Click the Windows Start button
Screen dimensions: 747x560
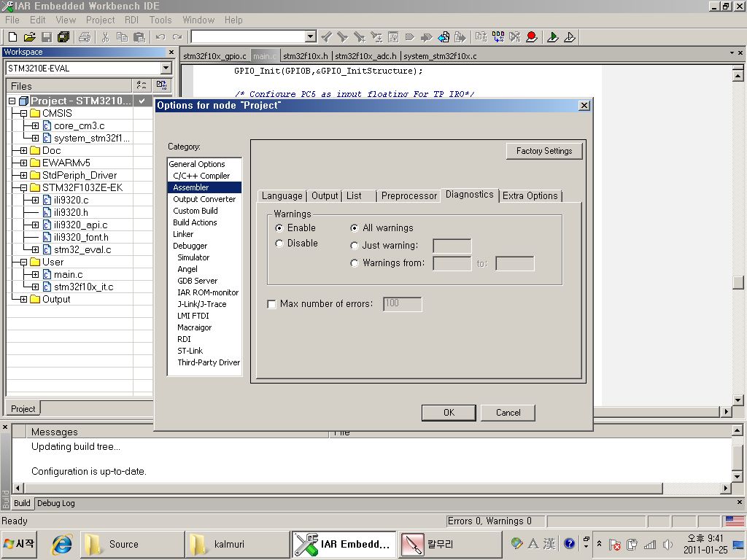point(19,544)
